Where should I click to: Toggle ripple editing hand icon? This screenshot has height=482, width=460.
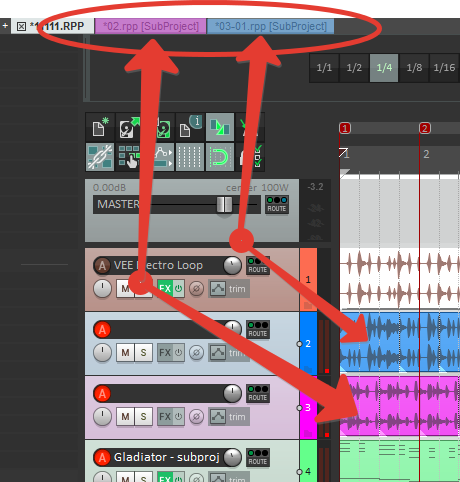coord(129,157)
